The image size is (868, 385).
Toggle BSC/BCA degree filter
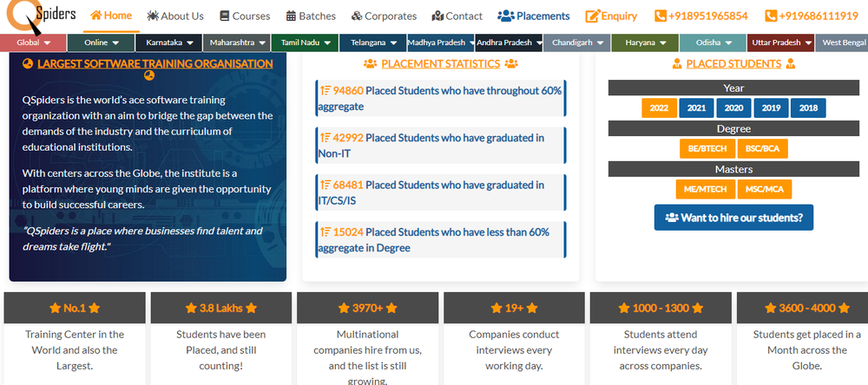pos(762,148)
